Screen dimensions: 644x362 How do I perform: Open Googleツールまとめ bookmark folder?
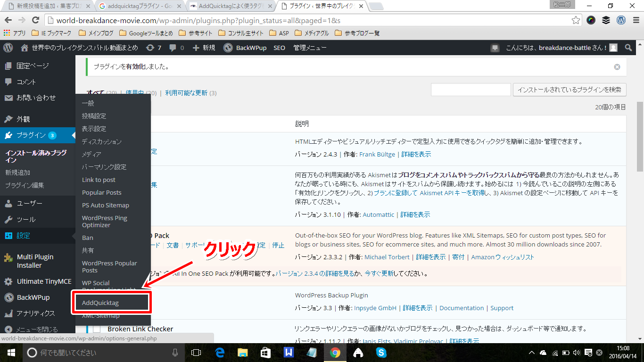click(x=146, y=33)
